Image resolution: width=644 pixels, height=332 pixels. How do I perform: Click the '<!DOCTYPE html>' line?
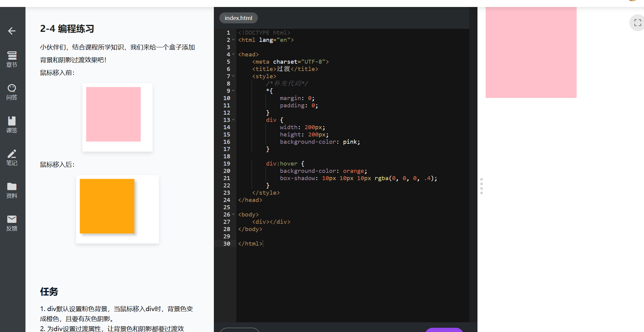pyautogui.click(x=264, y=33)
